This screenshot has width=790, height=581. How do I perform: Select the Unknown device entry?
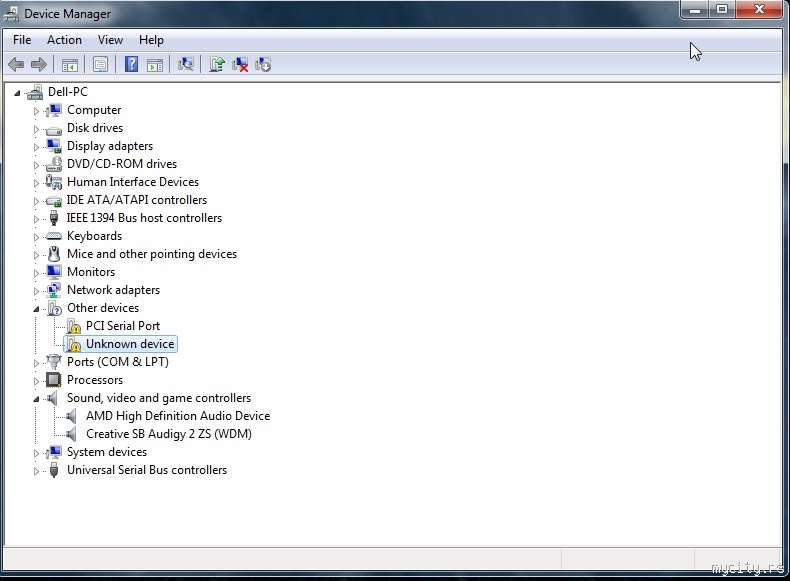point(130,344)
